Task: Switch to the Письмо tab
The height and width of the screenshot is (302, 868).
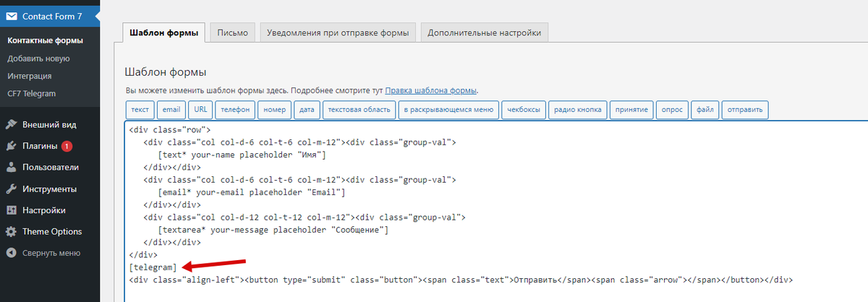Action: point(233,33)
